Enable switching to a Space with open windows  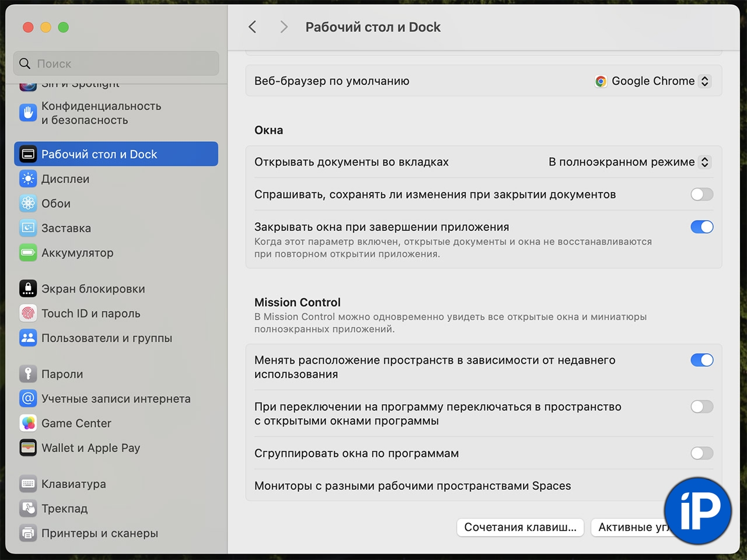(701, 407)
